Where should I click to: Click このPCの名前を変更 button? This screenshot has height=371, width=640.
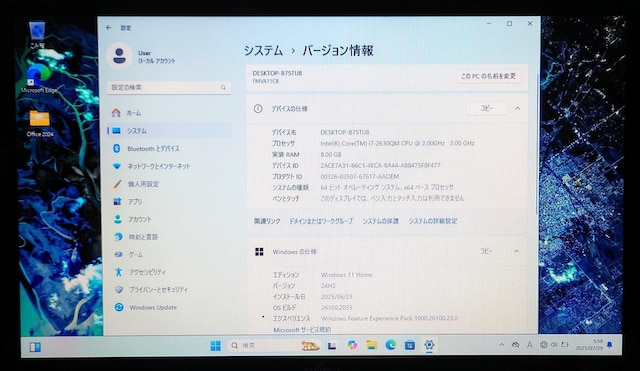tap(488, 76)
